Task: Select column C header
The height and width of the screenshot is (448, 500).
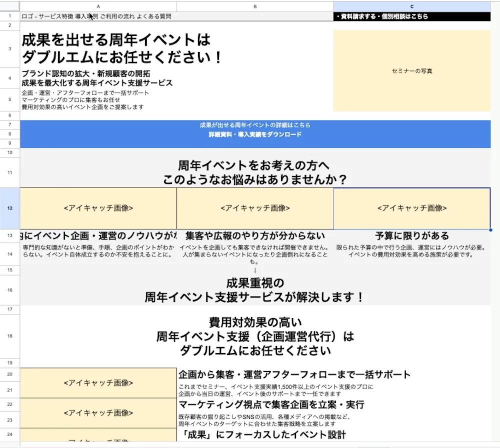Action: pos(412,6)
